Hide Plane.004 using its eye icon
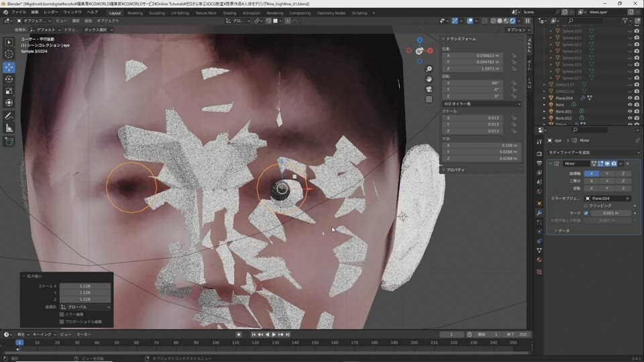 click(630, 98)
